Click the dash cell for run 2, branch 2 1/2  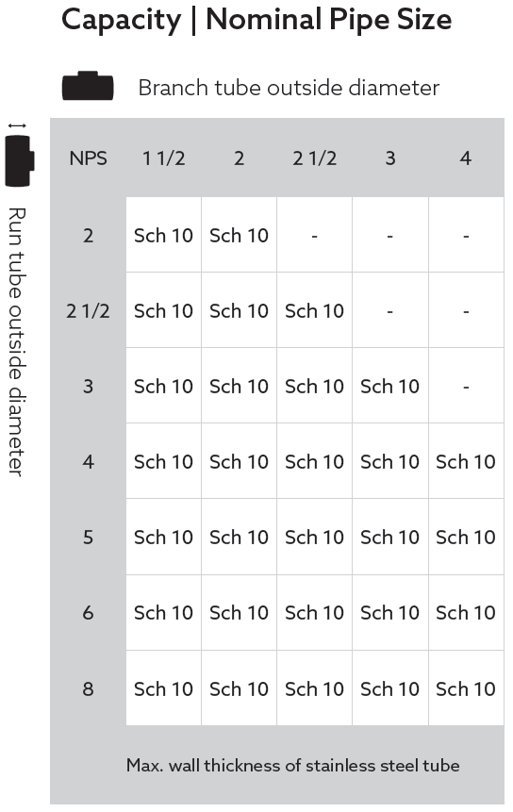point(314,235)
